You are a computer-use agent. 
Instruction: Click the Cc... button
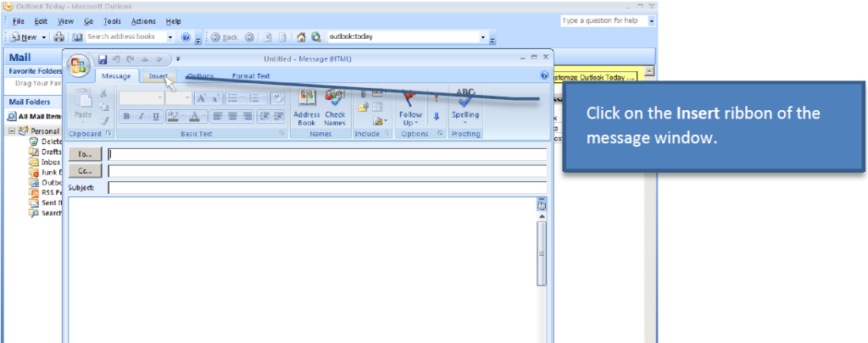pos(85,170)
